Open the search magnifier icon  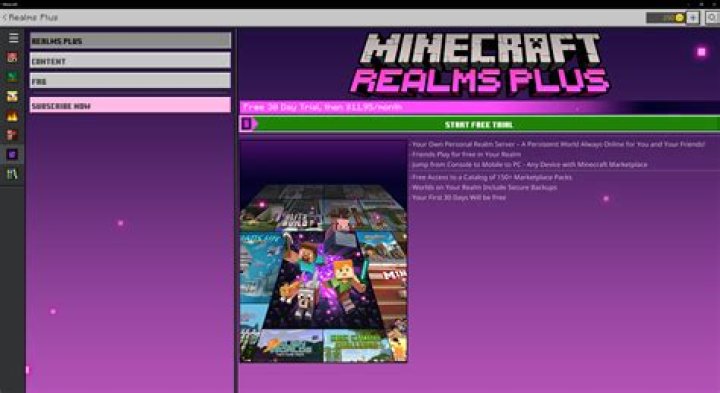712,17
